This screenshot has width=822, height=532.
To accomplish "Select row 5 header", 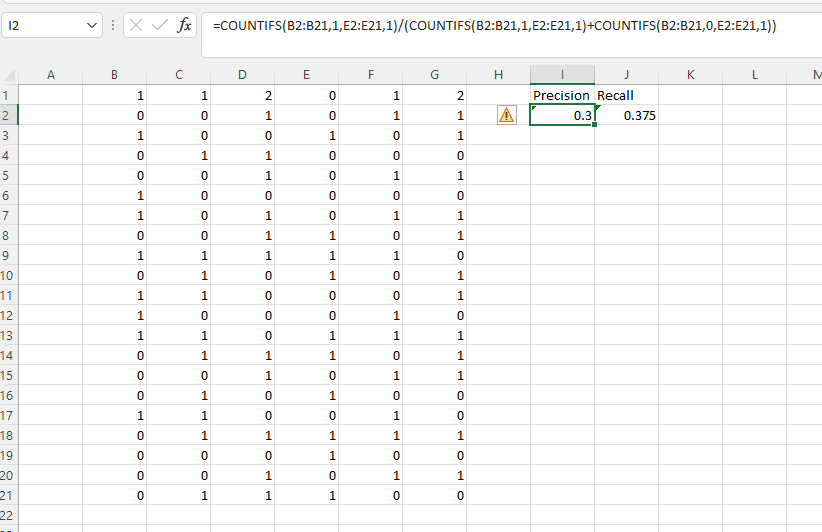I will [x=9, y=175].
